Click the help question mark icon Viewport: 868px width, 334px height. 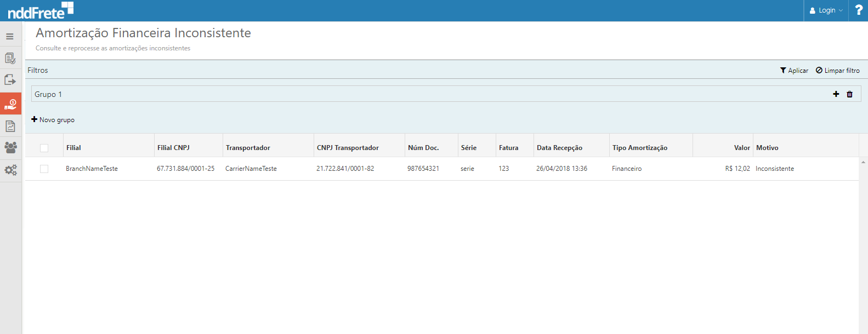(x=859, y=10)
